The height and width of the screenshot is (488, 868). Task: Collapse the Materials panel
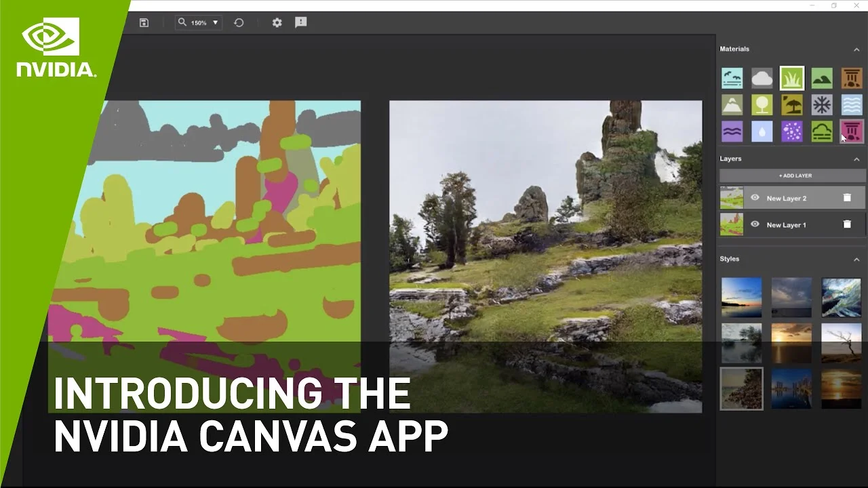[856, 49]
